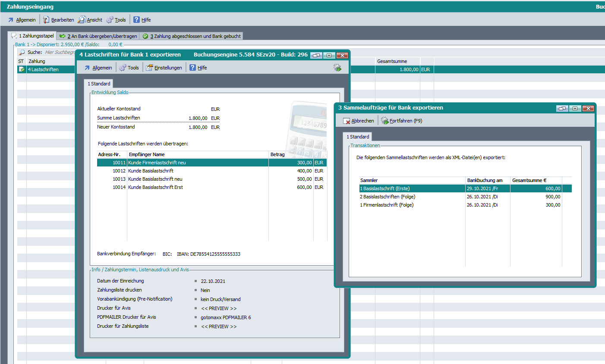605x364 pixels.
Task: Click the Empfänger Name column header
Action: pos(147,154)
